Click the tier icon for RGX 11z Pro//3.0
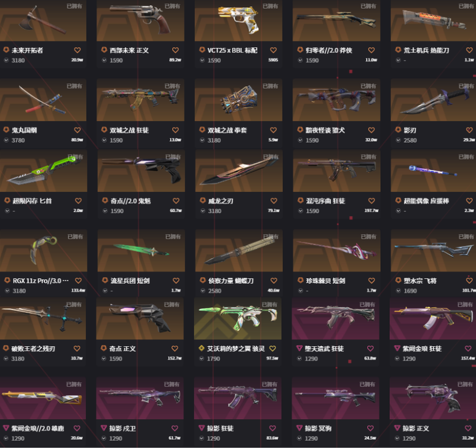This screenshot has width=476, height=448. 7,280
